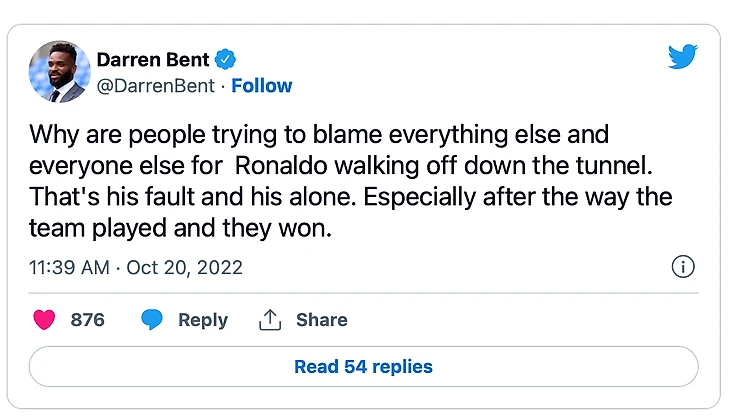This screenshot has height=416, width=730.
Task: Click the Darren Bent display name
Action: pos(153,59)
